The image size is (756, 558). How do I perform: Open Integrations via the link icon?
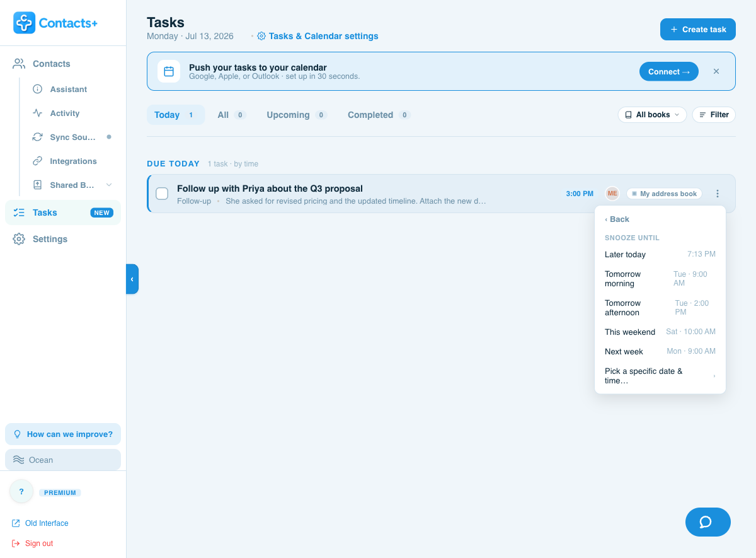(x=38, y=161)
